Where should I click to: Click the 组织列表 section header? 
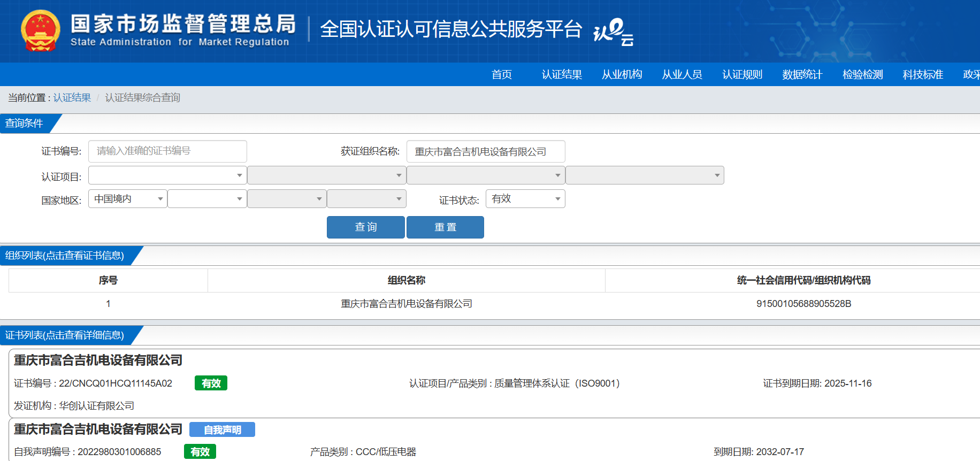(x=65, y=256)
